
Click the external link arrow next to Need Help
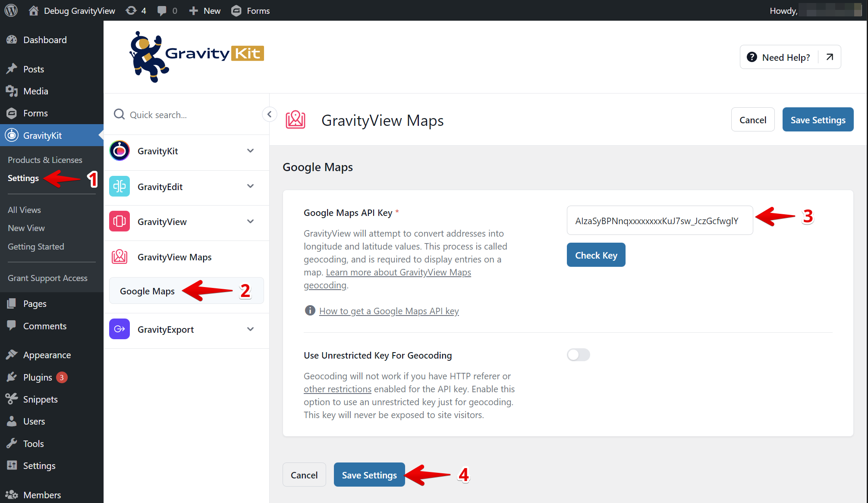coord(830,57)
